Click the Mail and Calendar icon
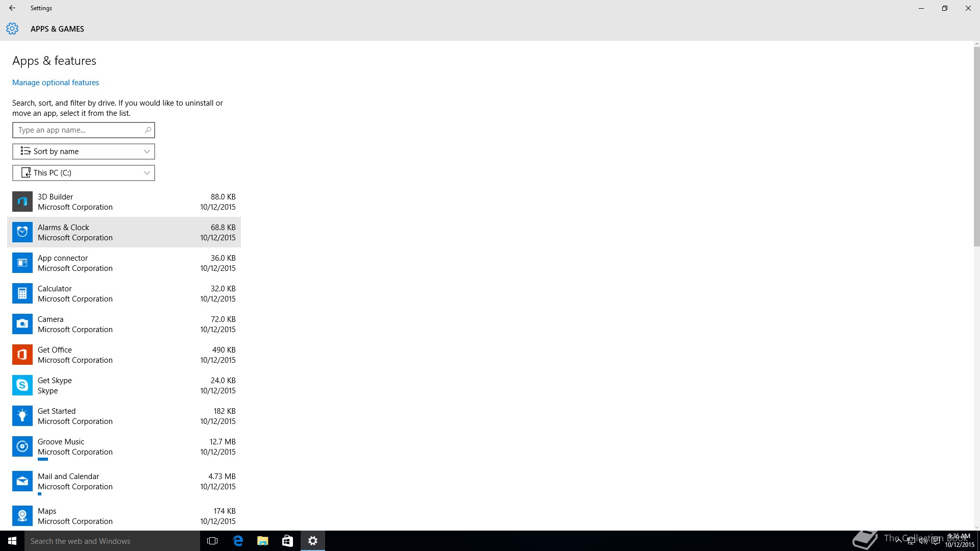980x551 pixels. (x=22, y=481)
